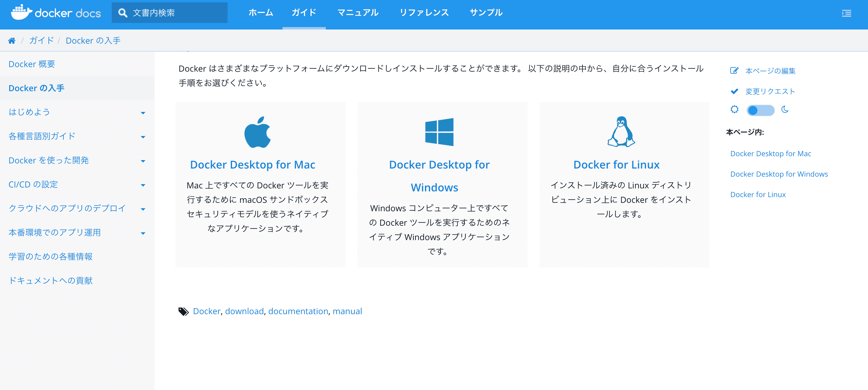Open the top-right sidebar menu icon

pyautogui.click(x=846, y=13)
